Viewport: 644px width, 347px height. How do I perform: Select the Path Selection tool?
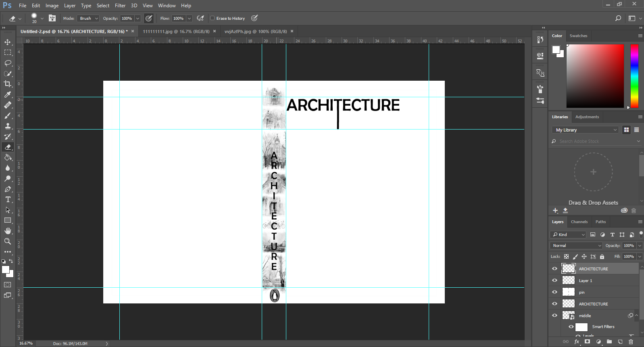click(x=8, y=210)
